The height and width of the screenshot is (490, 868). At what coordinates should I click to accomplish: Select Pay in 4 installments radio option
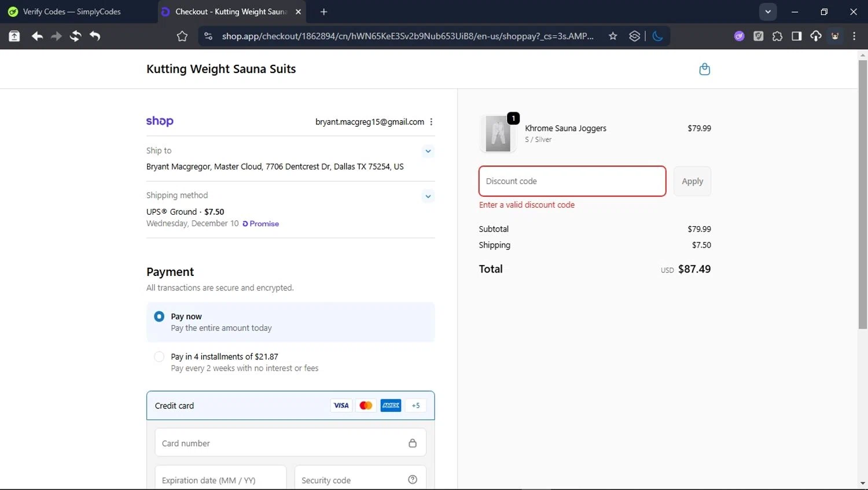159,357
